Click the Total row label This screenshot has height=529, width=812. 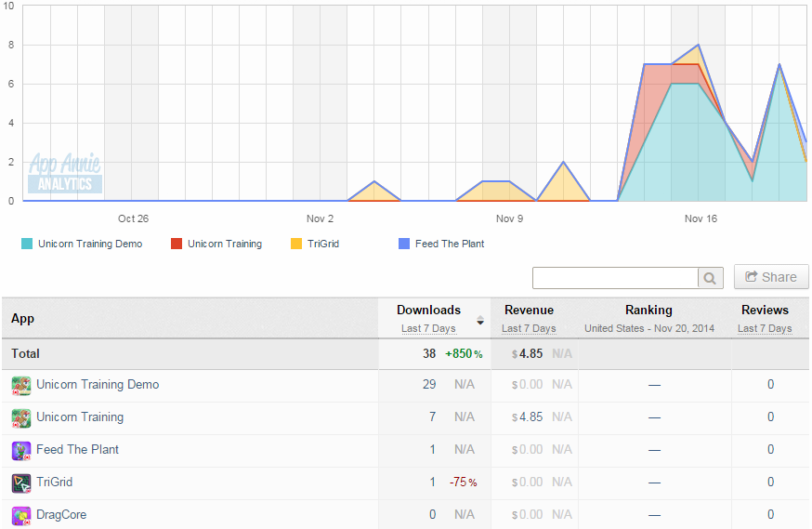(25, 354)
